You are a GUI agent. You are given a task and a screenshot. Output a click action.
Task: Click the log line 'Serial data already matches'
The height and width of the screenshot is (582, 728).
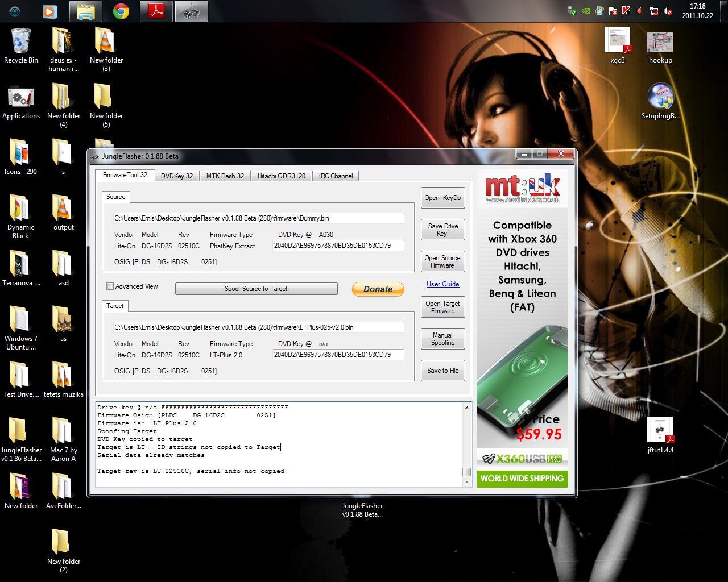coord(151,455)
